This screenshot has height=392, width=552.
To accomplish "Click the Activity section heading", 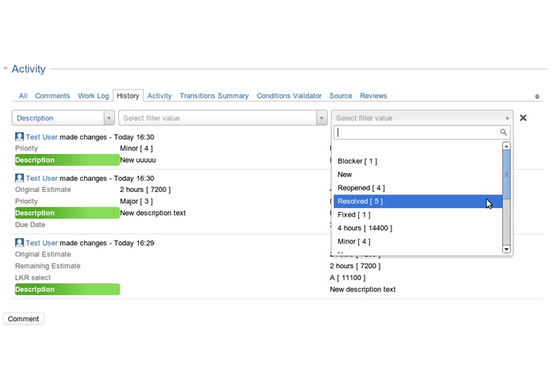I will [29, 69].
